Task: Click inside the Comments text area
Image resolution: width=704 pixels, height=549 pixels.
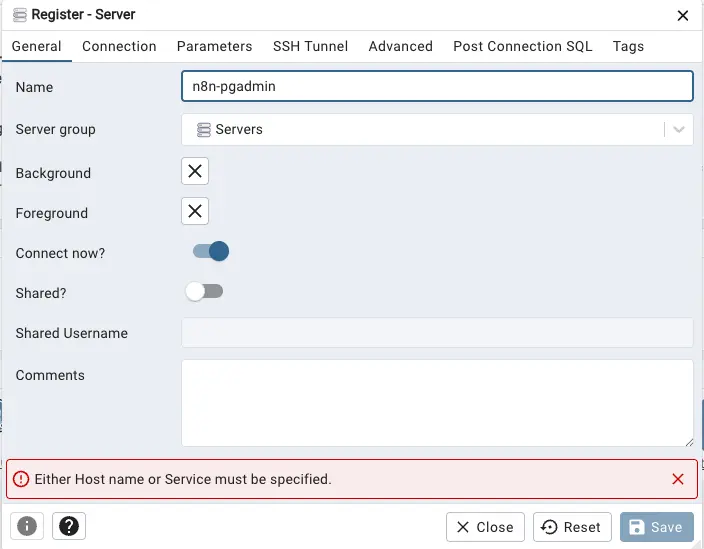Action: 437,403
